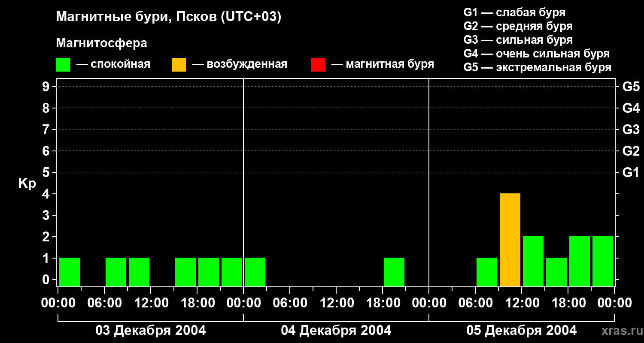Click the '03 Декабря 2004' date label

150,331
